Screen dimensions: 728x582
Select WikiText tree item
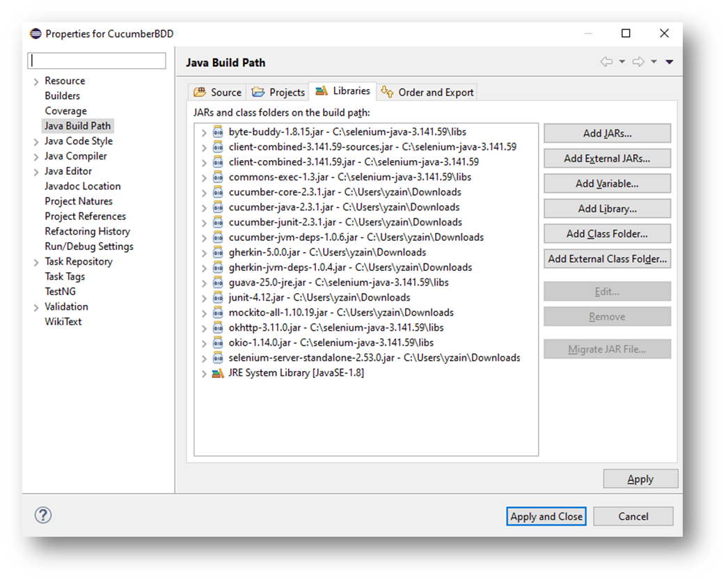pos(63,322)
